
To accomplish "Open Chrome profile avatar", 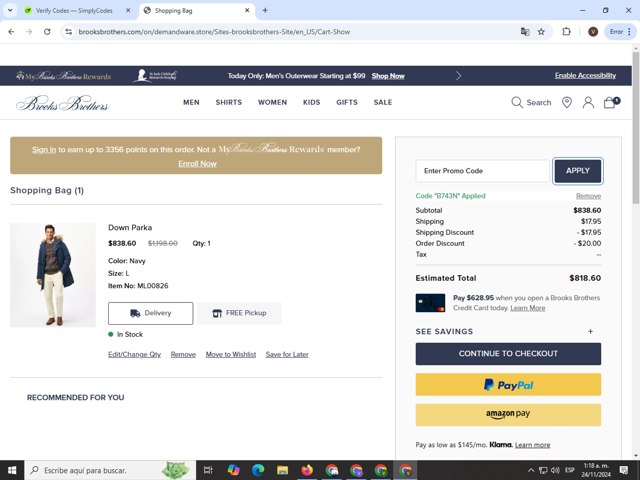I will pyautogui.click(x=593, y=31).
